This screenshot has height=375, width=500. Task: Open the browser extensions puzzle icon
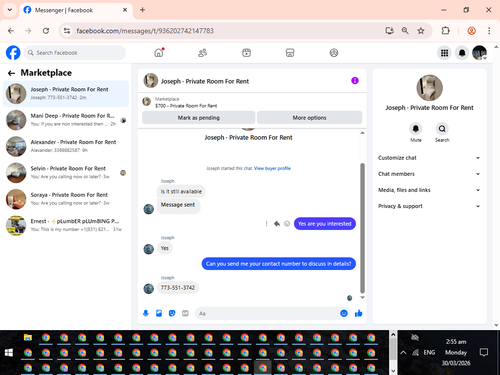pos(445,31)
